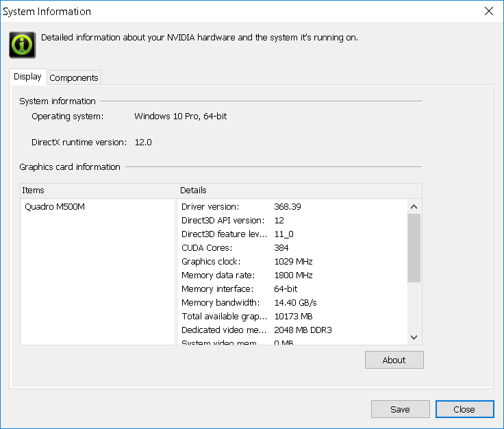
Task: Select the Display tab
Action: click(28, 77)
